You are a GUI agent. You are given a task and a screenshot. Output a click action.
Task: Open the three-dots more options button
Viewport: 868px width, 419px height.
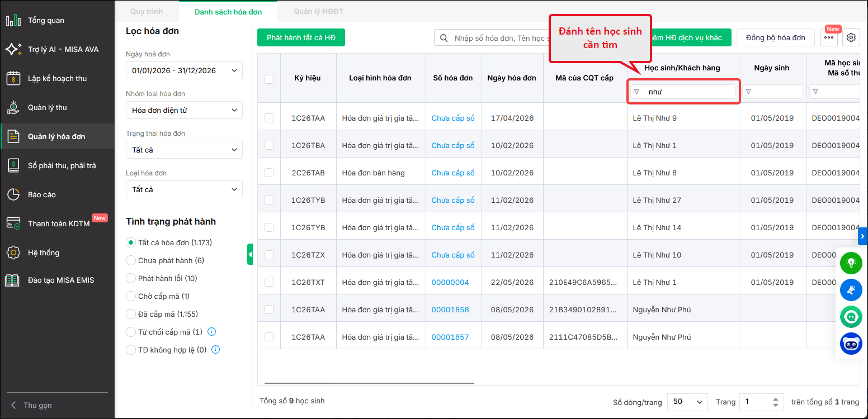click(x=829, y=37)
